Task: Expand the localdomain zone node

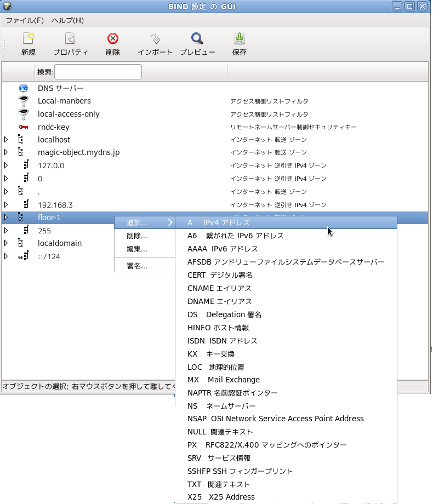Action: click(x=6, y=243)
